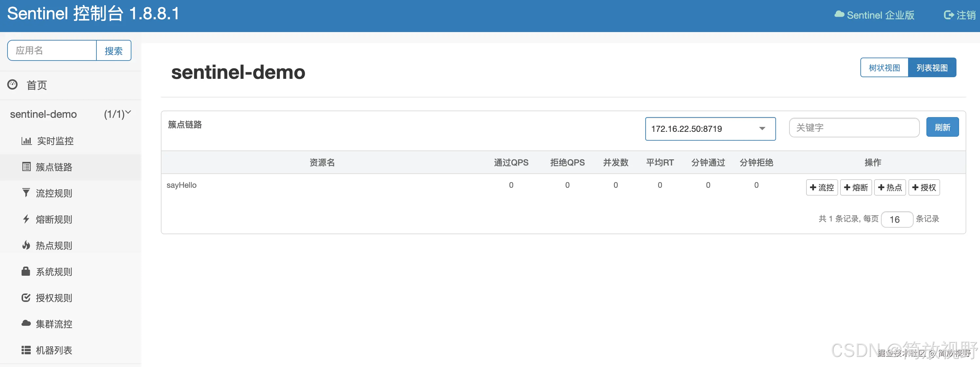Click the lightning bolt icon for 熔断规则
980x367 pixels.
[x=26, y=219]
